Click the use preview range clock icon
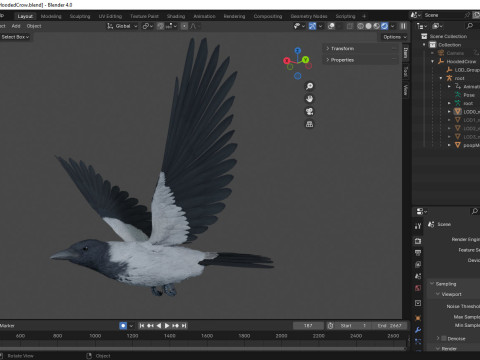Viewport: 480px width, 360px height. [x=330, y=326]
